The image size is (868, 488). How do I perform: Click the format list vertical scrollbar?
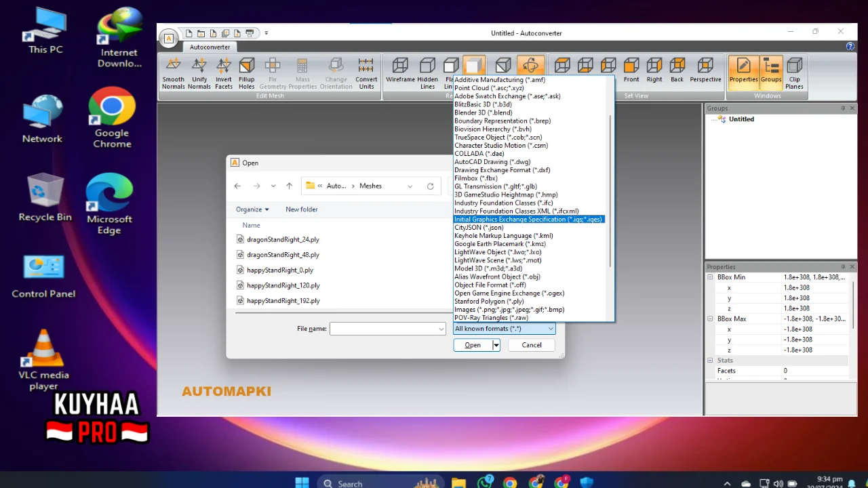point(610,190)
